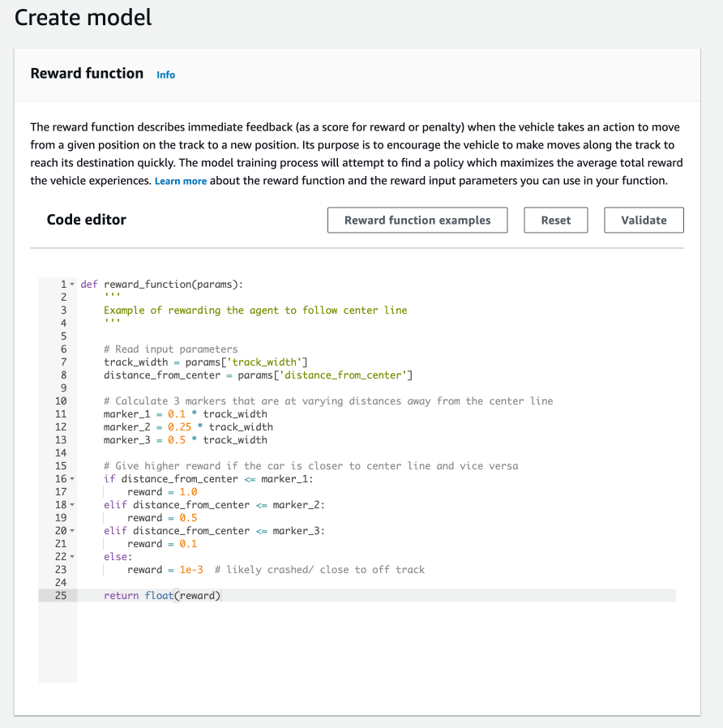Collapse the reward_function def fold arrow
The width and height of the screenshot is (723, 728).
click(x=71, y=285)
